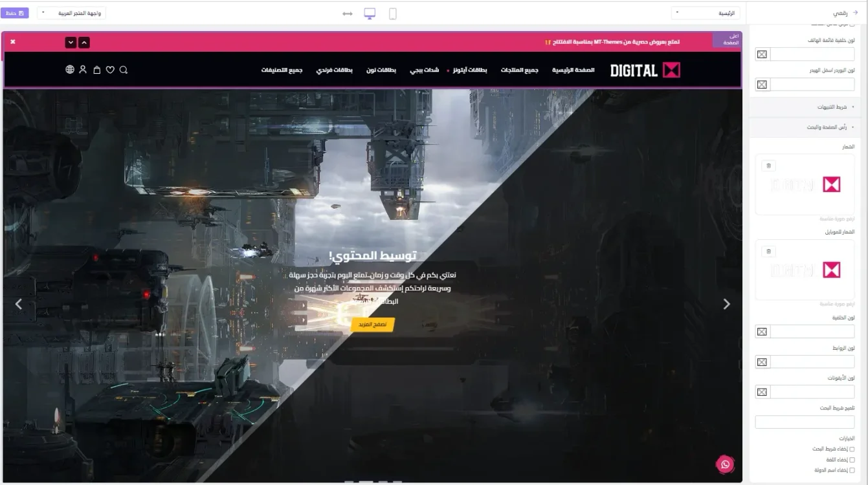Click the full-width arrows preview icon
This screenshot has height=485, width=868.
coord(348,14)
